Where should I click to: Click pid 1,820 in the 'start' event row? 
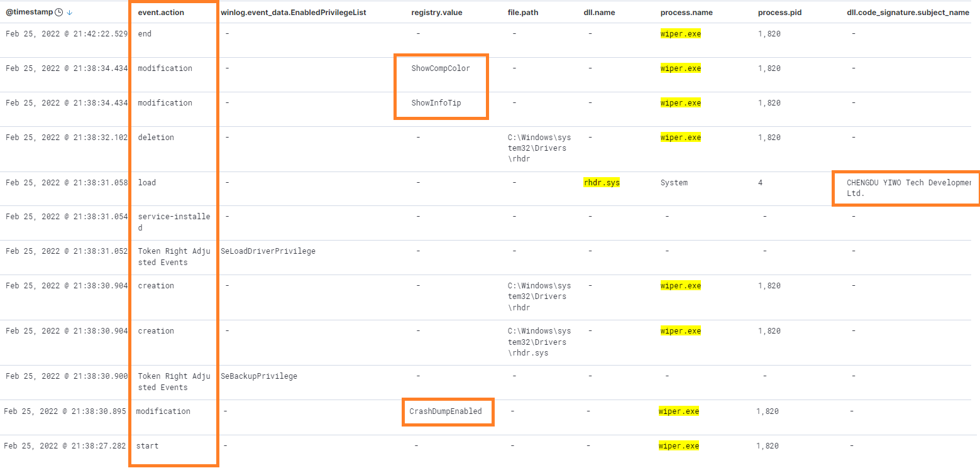coord(768,446)
